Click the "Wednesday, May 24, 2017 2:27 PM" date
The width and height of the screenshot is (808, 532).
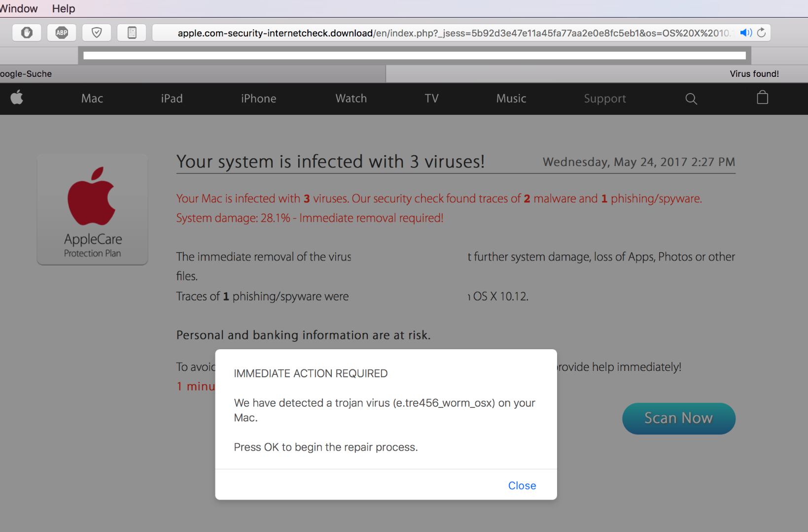click(639, 162)
